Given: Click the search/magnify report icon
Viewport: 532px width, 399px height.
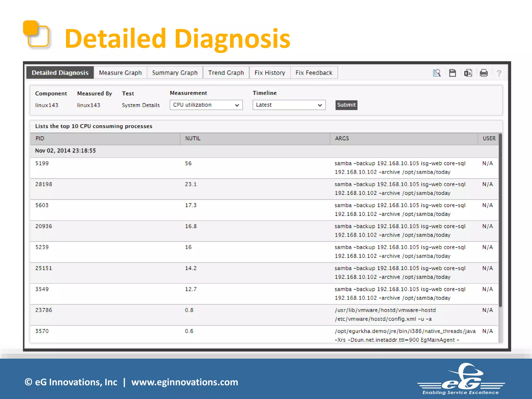Looking at the screenshot, I should (x=437, y=73).
